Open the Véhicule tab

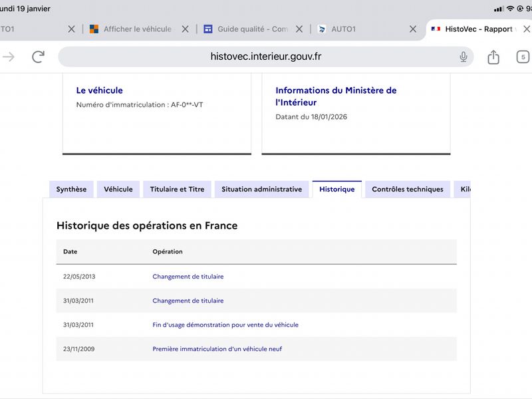click(118, 190)
